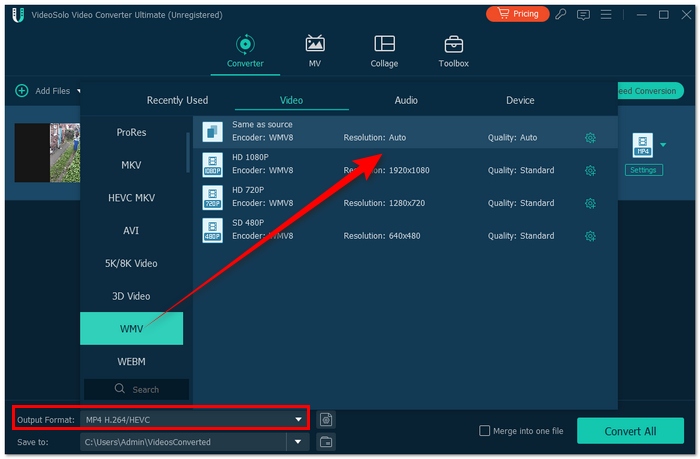This screenshot has height=459, width=700.
Task: Click the format search field
Action: point(137,389)
